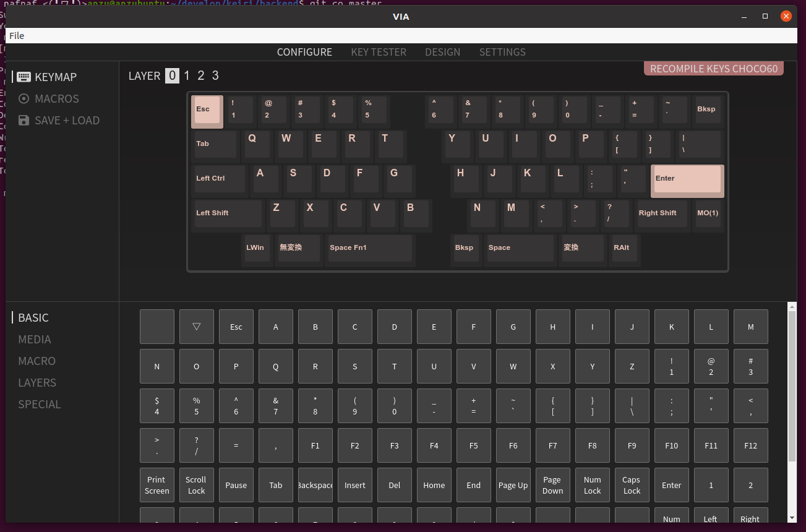Viewport: 806px width, 532px height.
Task: Select layer 2
Action: point(201,75)
